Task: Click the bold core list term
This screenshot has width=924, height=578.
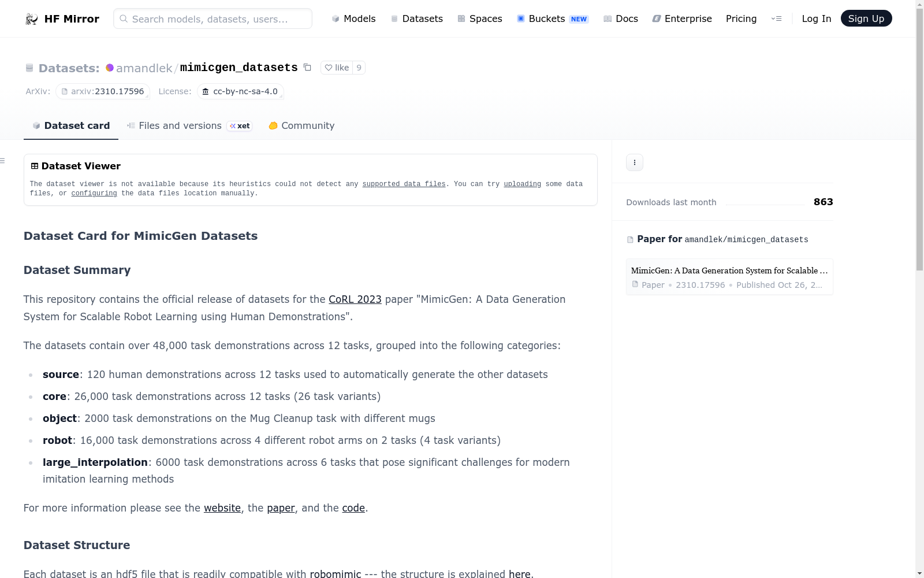Action: [x=54, y=397]
